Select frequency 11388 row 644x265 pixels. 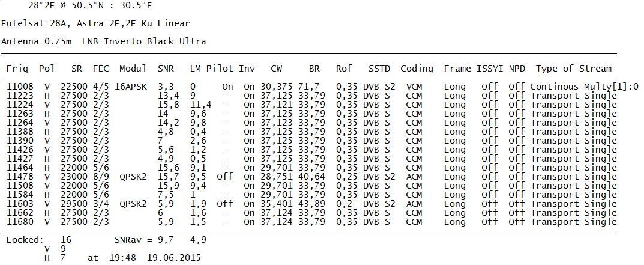(311, 132)
